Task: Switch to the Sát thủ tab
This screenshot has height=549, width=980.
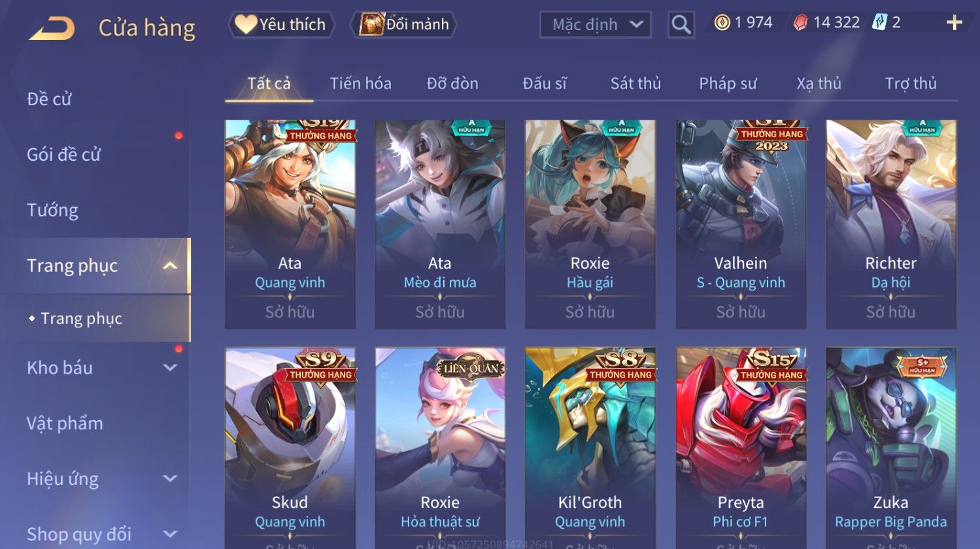Action: click(635, 84)
